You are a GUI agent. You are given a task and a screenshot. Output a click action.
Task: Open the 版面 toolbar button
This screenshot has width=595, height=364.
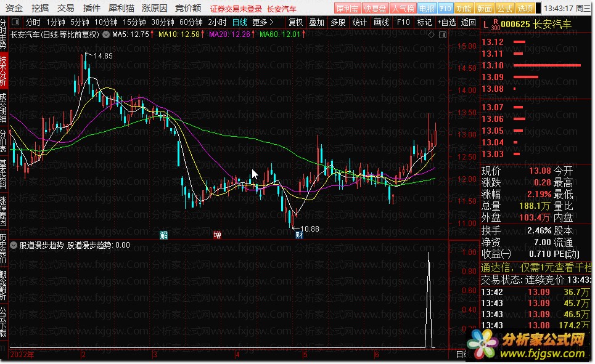pyautogui.click(x=484, y=8)
